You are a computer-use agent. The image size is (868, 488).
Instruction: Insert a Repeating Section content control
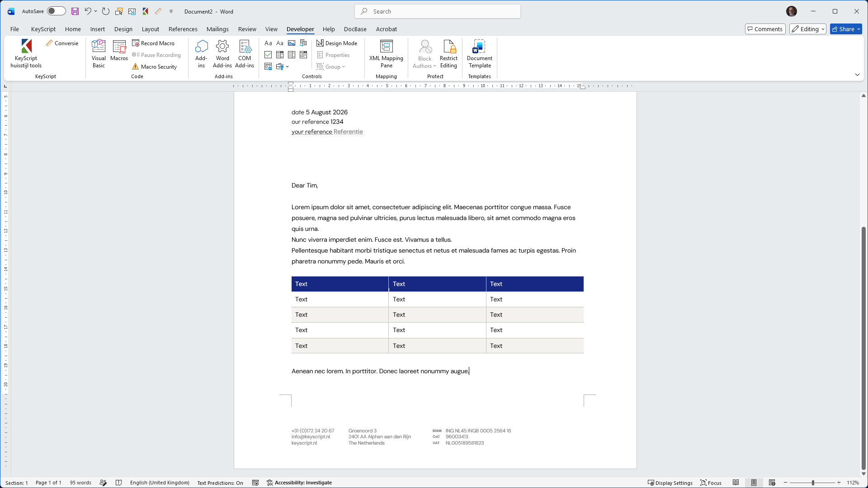point(268,66)
